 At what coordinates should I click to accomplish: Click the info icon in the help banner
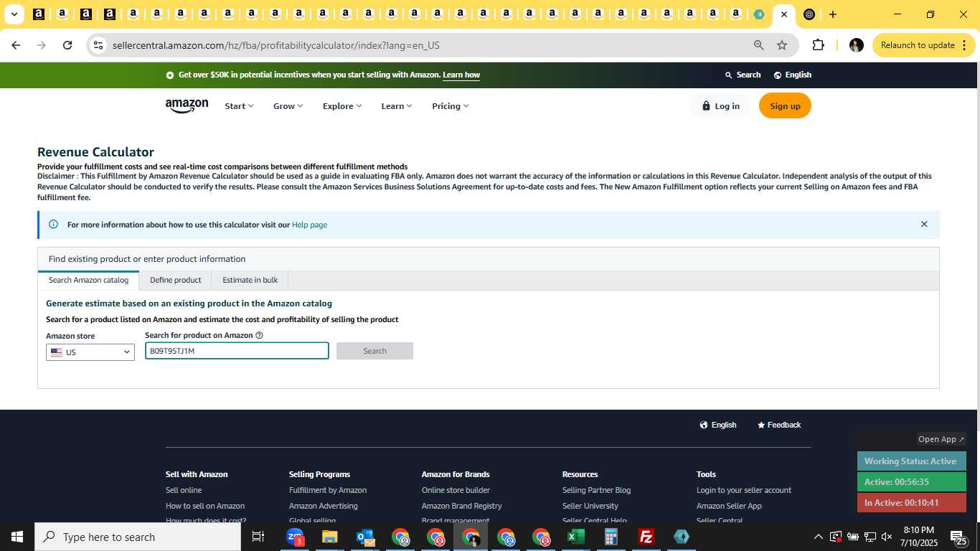[53, 225]
